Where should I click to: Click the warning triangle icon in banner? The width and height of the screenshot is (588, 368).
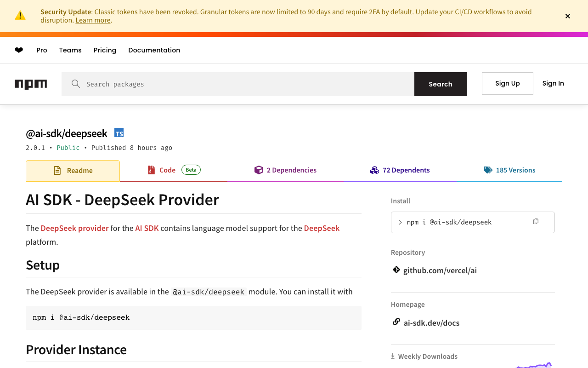point(20,16)
